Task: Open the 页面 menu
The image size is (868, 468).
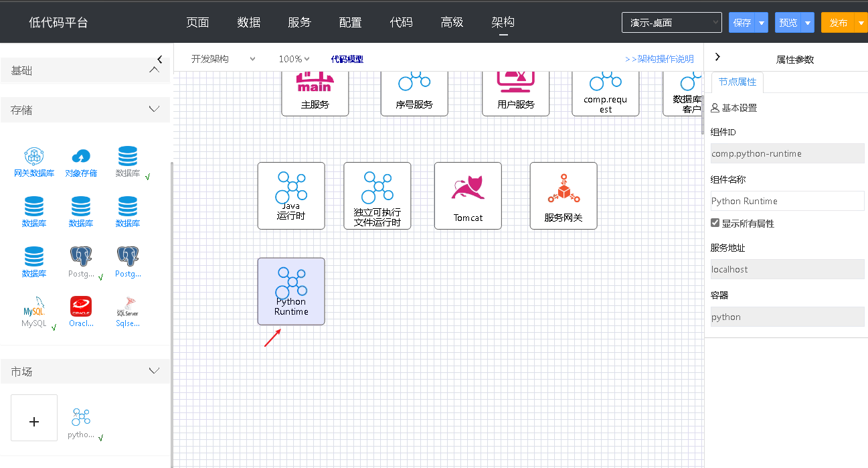Action: pos(197,22)
